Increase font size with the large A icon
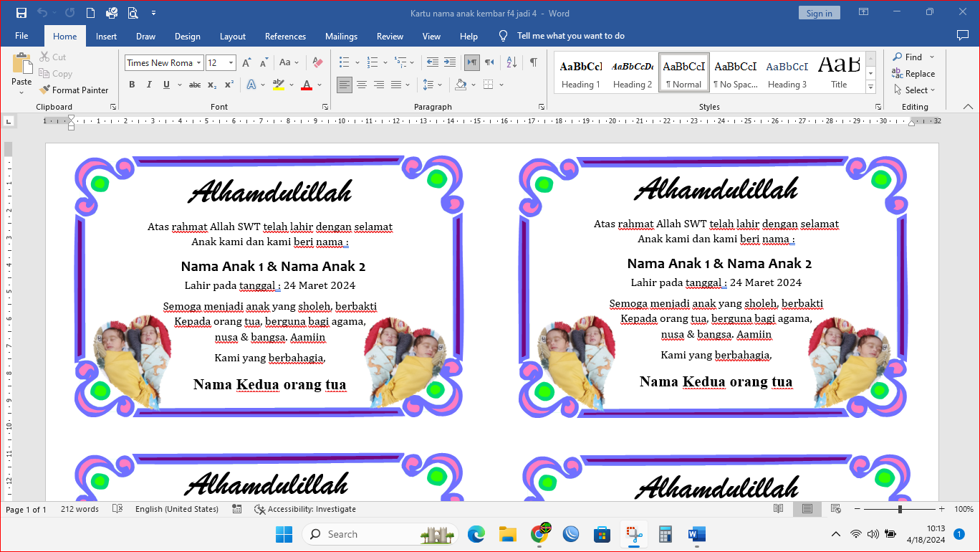980x552 pixels. pyautogui.click(x=246, y=63)
